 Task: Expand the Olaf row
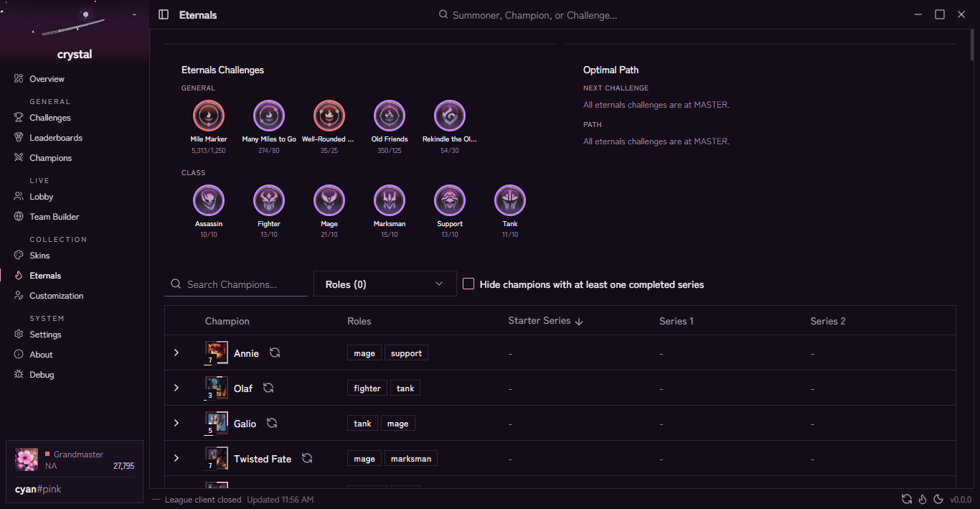pos(176,388)
